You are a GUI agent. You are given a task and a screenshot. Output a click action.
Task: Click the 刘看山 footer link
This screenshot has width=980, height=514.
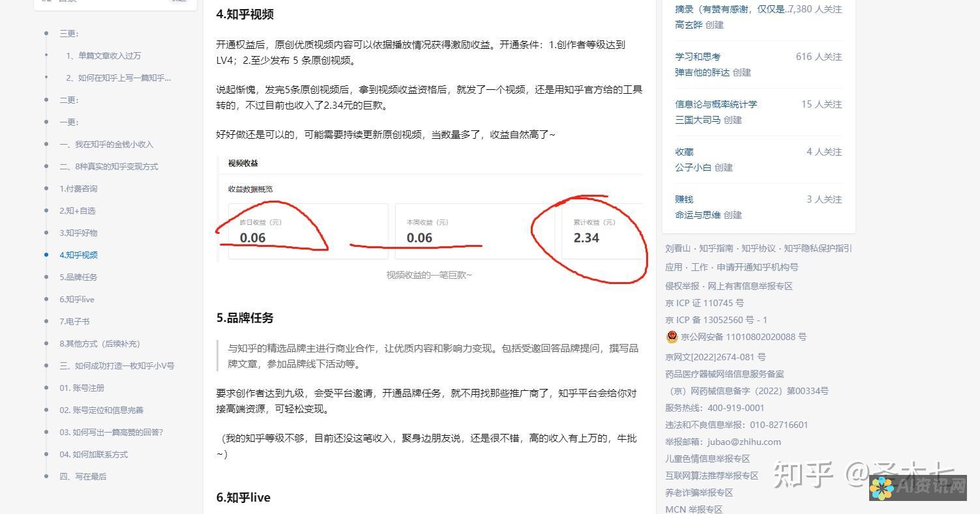[x=679, y=248]
